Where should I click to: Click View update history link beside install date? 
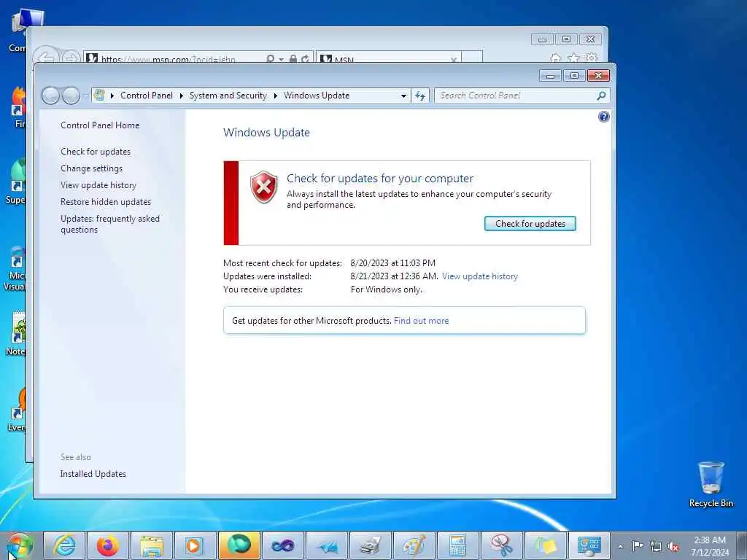tap(480, 276)
